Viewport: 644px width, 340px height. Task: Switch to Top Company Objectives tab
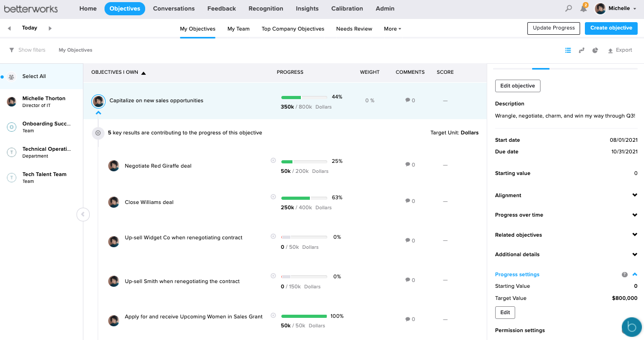293,29
